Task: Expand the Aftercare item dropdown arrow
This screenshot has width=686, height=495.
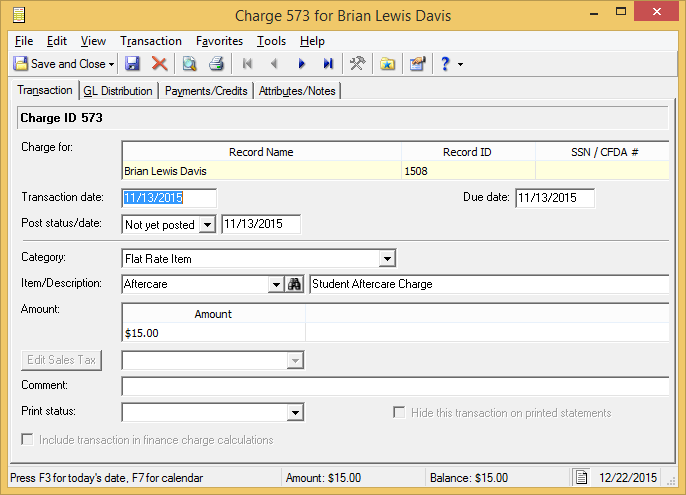Action: [x=276, y=284]
